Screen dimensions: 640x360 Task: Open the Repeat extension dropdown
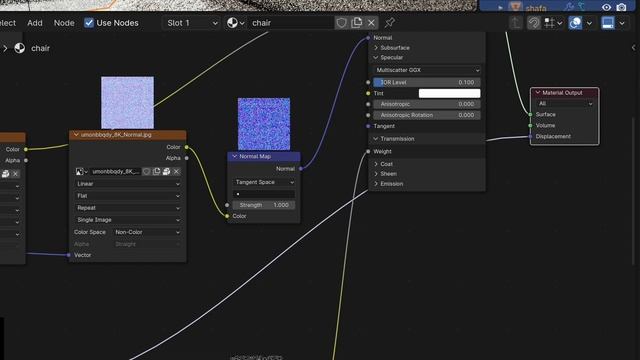[128, 208]
